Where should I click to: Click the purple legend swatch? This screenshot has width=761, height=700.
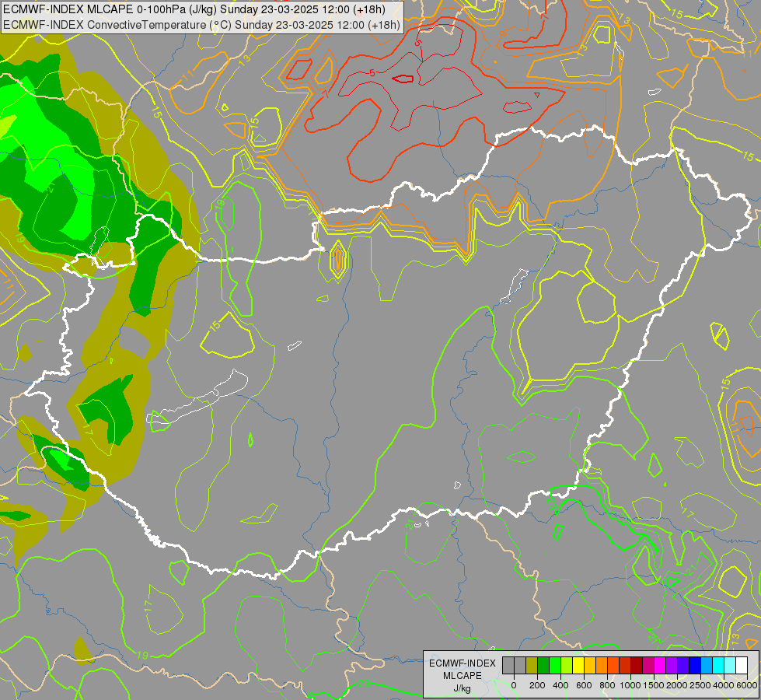pyautogui.click(x=672, y=665)
